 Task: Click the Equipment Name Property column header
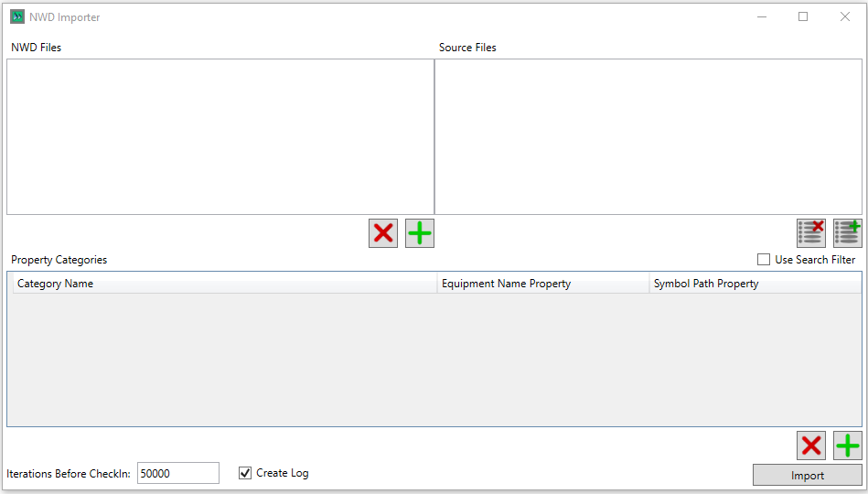coord(542,284)
